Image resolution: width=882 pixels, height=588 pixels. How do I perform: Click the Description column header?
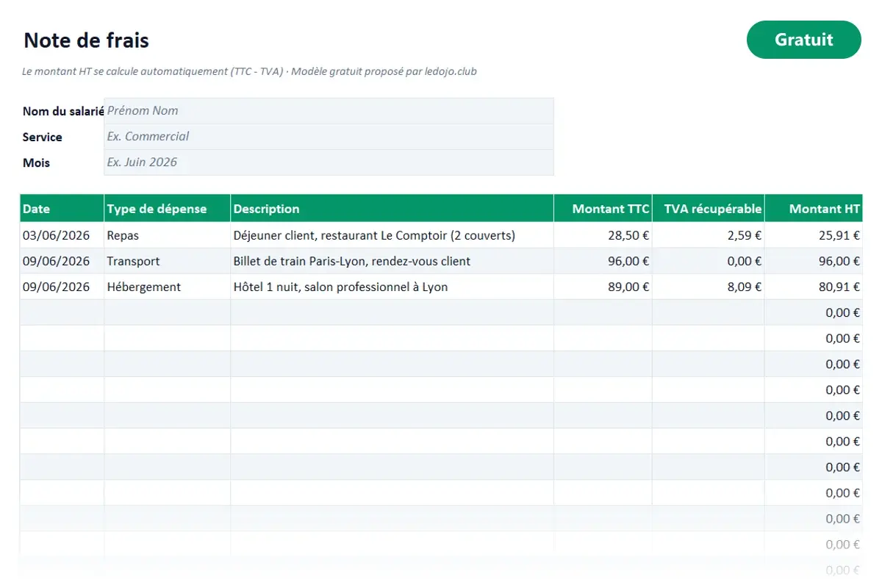392,209
